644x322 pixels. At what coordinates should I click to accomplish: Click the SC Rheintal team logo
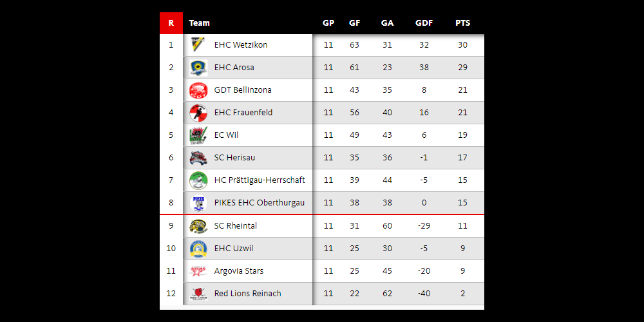pyautogui.click(x=198, y=226)
